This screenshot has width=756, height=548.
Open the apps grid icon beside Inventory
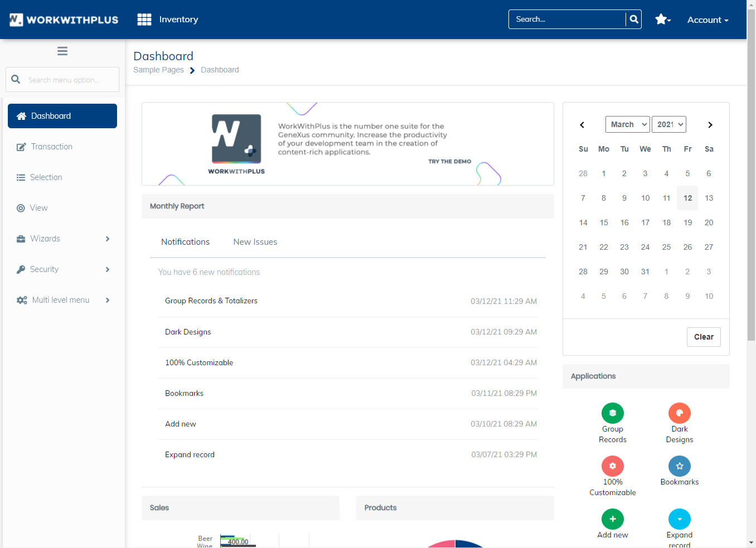tap(144, 20)
